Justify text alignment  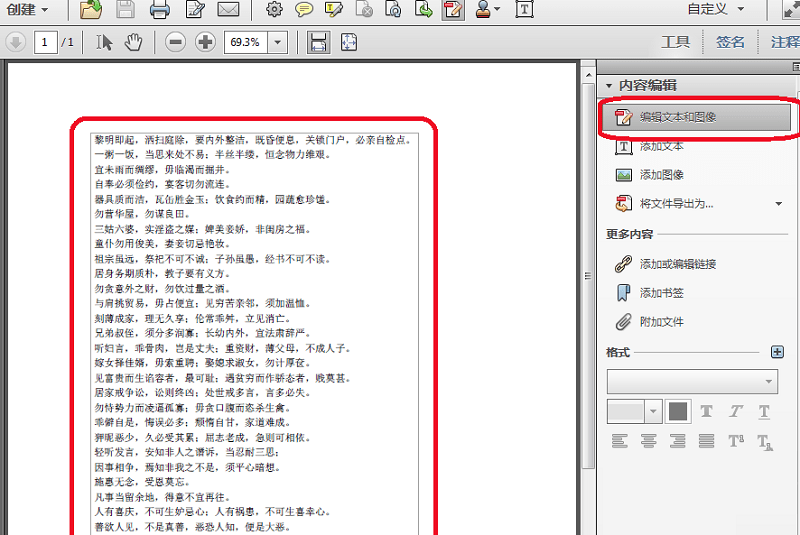coord(707,441)
